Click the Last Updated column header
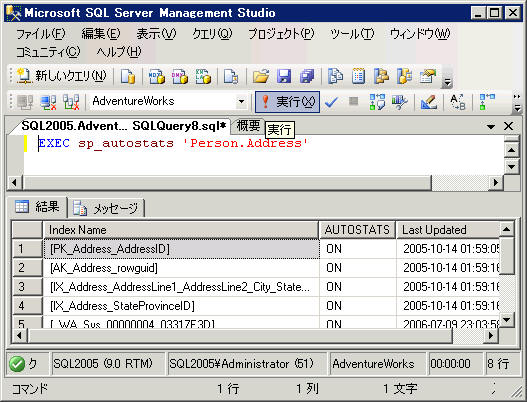This screenshot has width=527, height=402. click(x=448, y=230)
